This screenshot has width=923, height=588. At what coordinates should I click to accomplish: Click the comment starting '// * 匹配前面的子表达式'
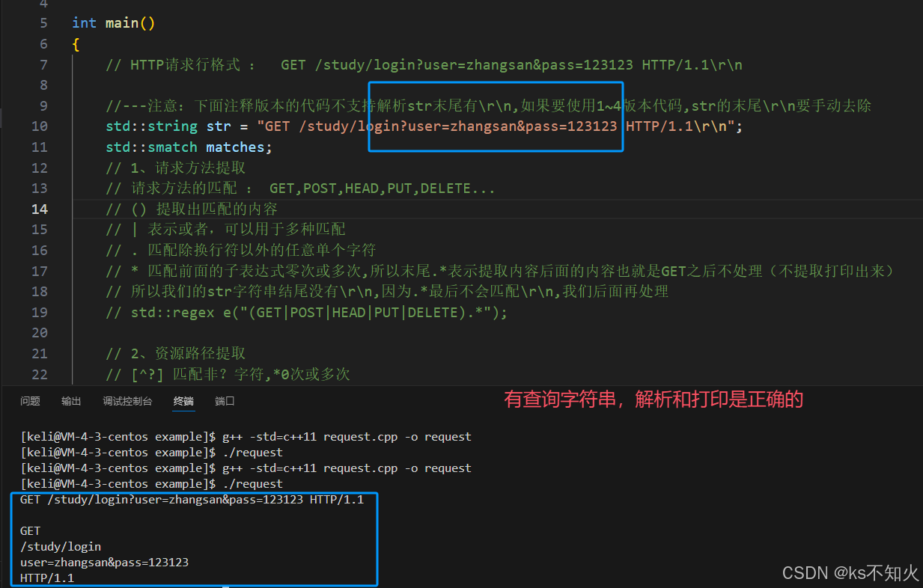click(501, 271)
